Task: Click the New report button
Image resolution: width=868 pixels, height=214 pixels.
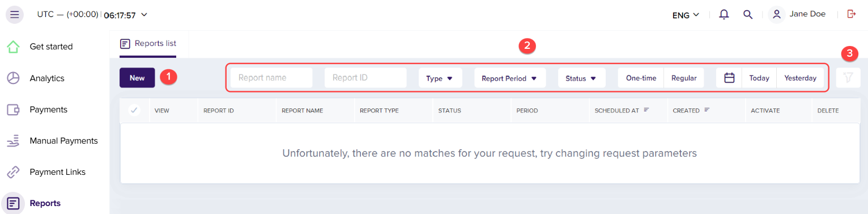Action: 137,78
